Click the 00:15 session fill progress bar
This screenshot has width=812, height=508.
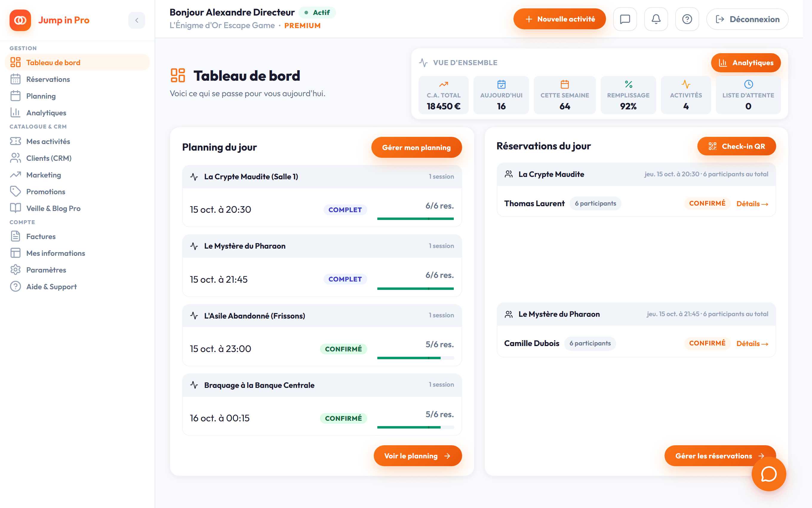click(x=415, y=427)
